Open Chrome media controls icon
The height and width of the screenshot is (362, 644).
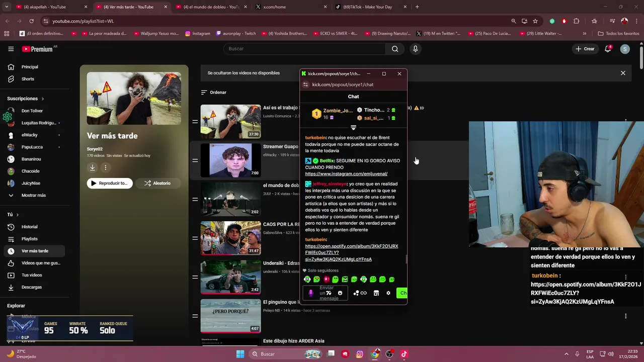point(612,21)
